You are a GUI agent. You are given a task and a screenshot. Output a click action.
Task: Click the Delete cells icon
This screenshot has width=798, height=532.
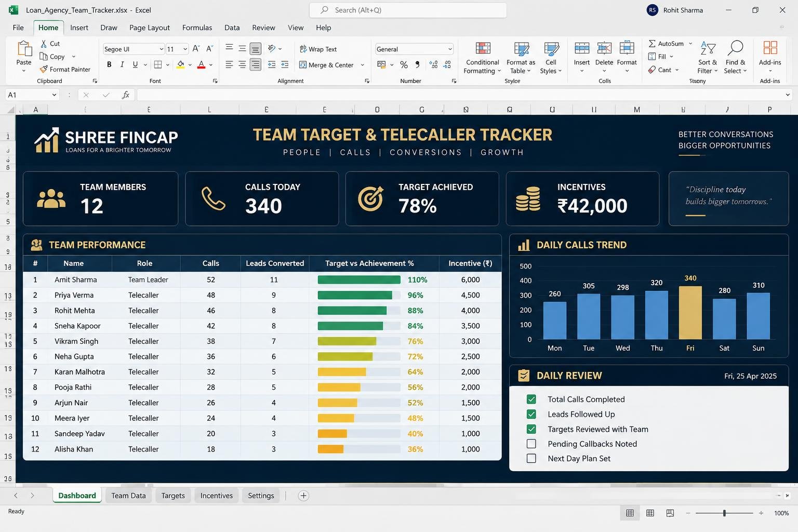(x=604, y=48)
